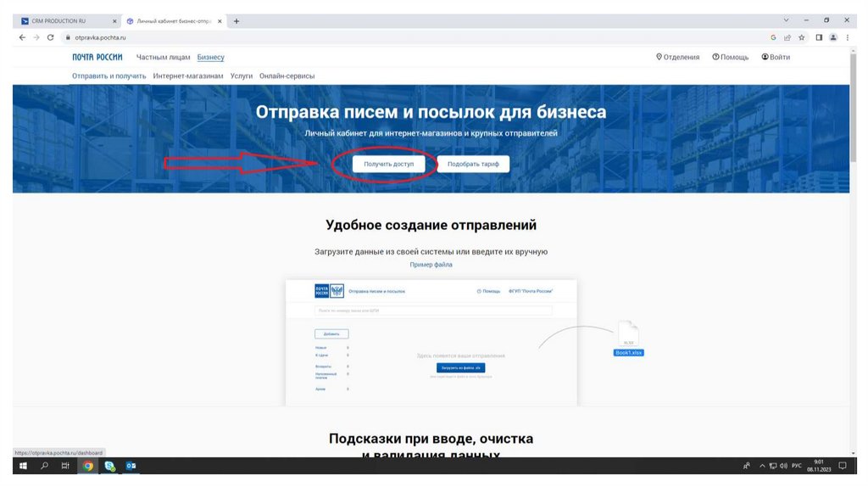Click the share page icon in the address bar
The height and width of the screenshot is (487, 868).
(x=787, y=37)
